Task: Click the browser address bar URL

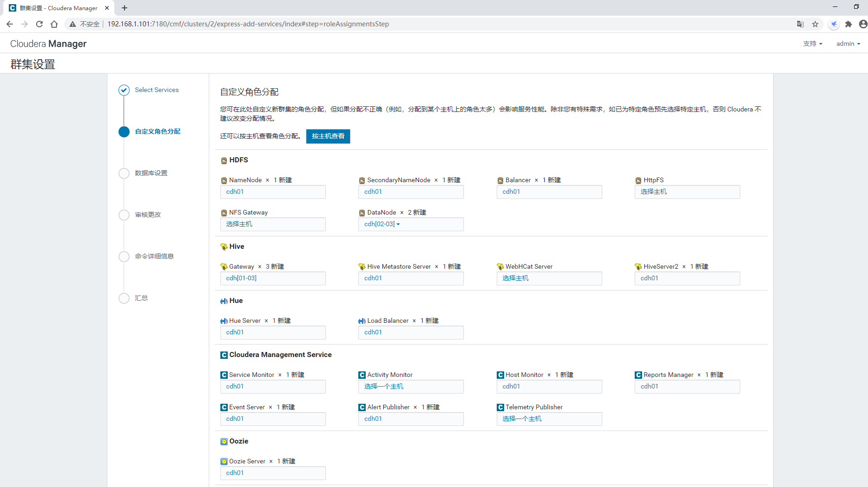Action: (x=248, y=24)
